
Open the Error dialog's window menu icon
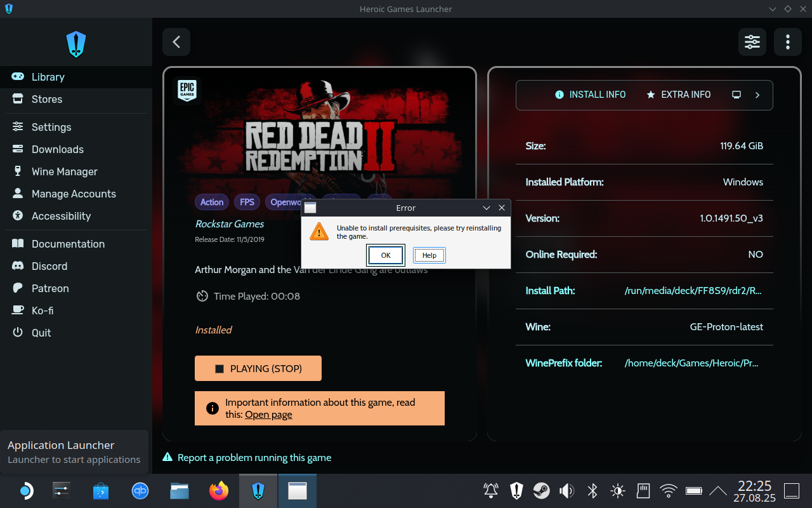(310, 208)
